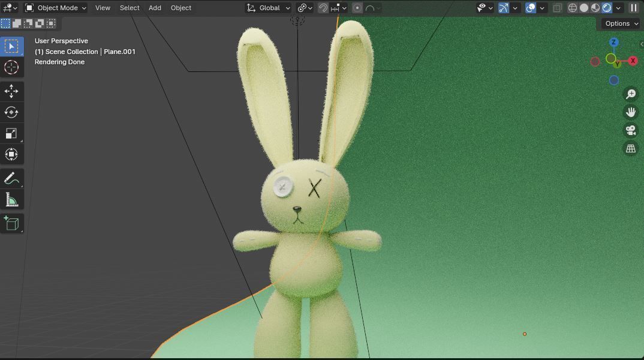Set selection mode to invert
Viewport: 644px width, 360px height.
40,23
